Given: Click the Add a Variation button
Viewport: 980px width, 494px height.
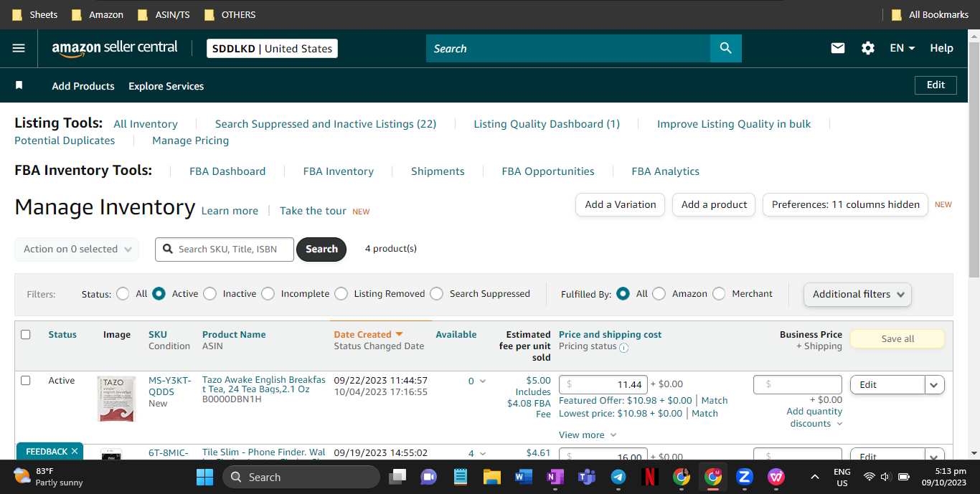Looking at the screenshot, I should point(621,204).
